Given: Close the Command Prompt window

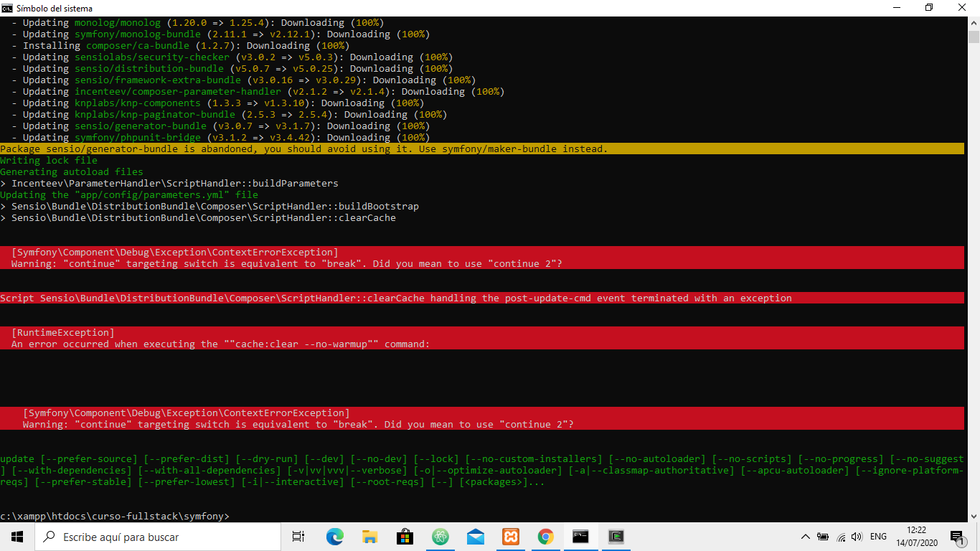Looking at the screenshot, I should 962,8.
